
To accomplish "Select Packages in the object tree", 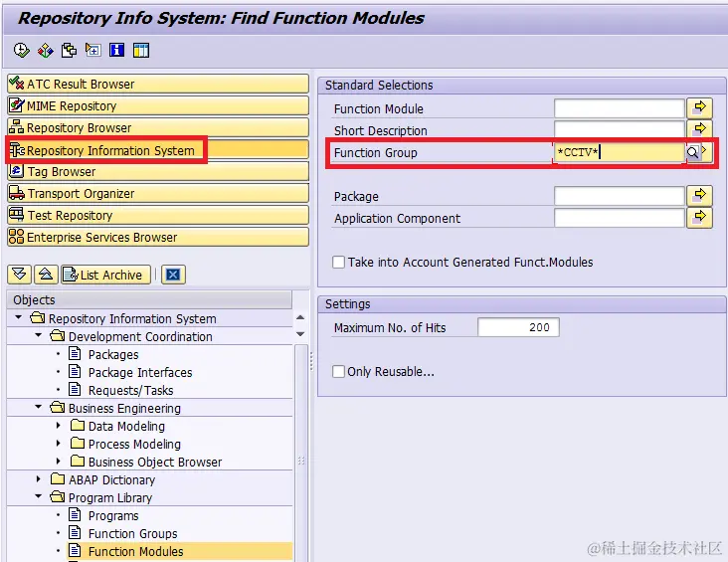I will click(113, 355).
